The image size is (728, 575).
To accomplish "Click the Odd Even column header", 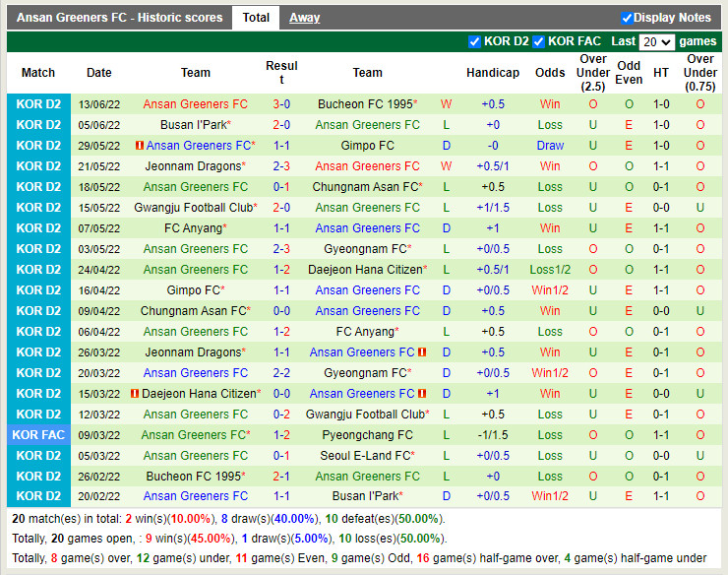I will point(629,73).
